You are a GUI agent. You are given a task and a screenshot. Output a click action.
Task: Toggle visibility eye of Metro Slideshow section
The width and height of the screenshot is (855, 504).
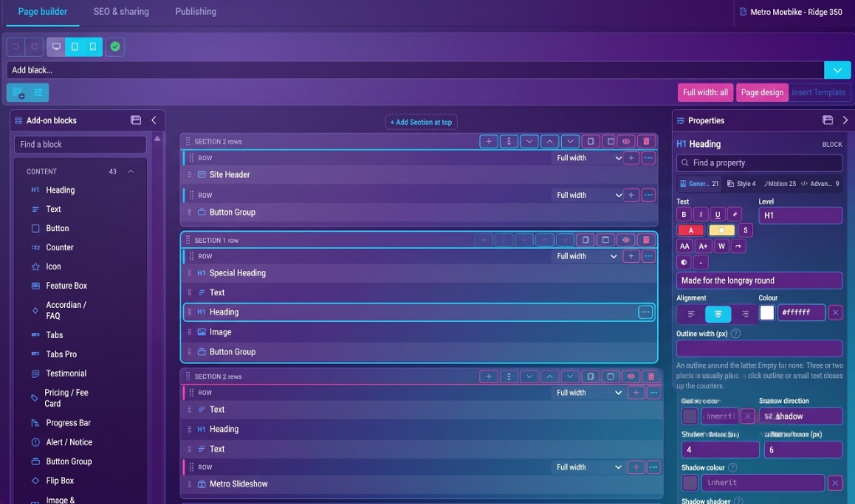pos(631,376)
